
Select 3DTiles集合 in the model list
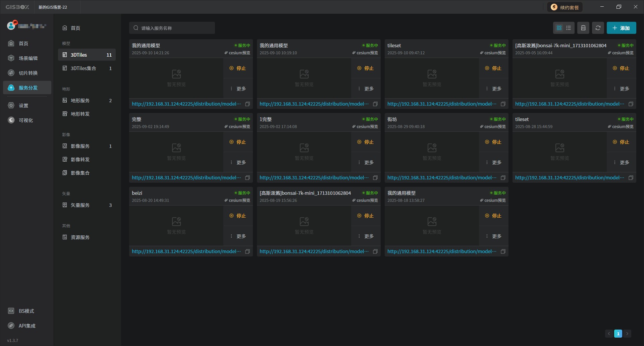click(x=83, y=68)
